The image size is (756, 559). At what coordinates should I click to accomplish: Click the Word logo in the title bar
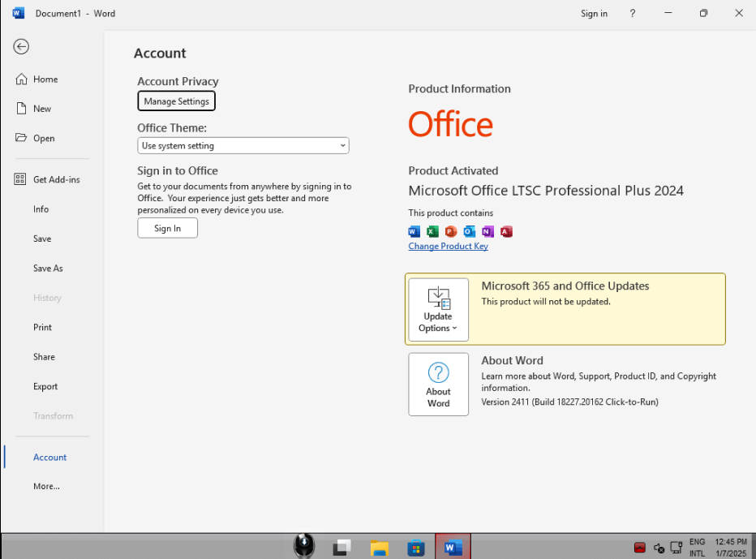(x=19, y=14)
